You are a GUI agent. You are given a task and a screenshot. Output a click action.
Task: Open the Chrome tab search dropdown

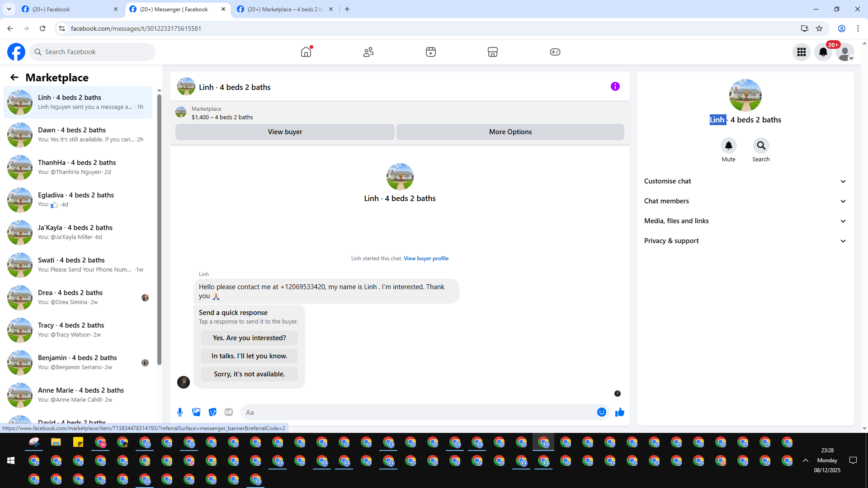coord(9,9)
